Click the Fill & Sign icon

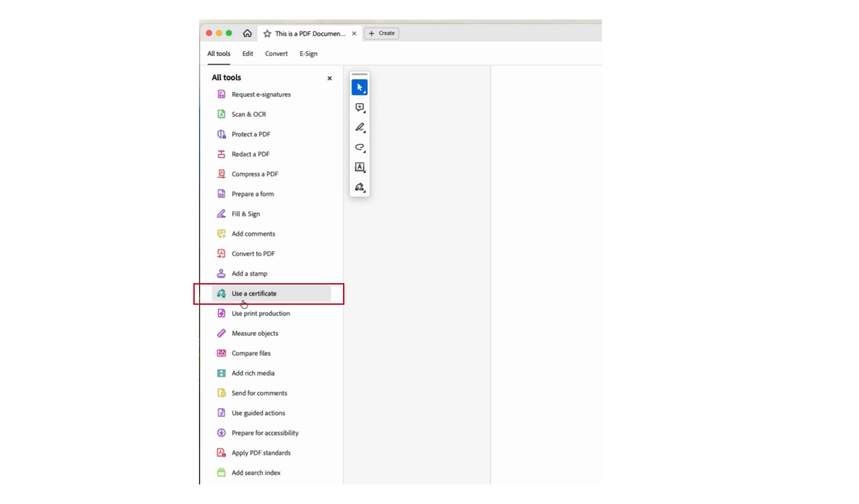click(221, 214)
